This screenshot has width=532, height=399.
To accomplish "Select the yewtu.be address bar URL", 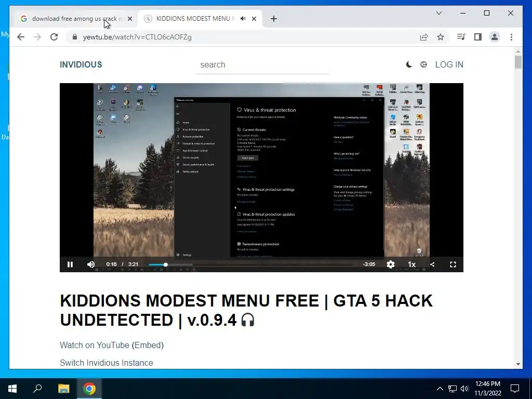I will (x=137, y=37).
